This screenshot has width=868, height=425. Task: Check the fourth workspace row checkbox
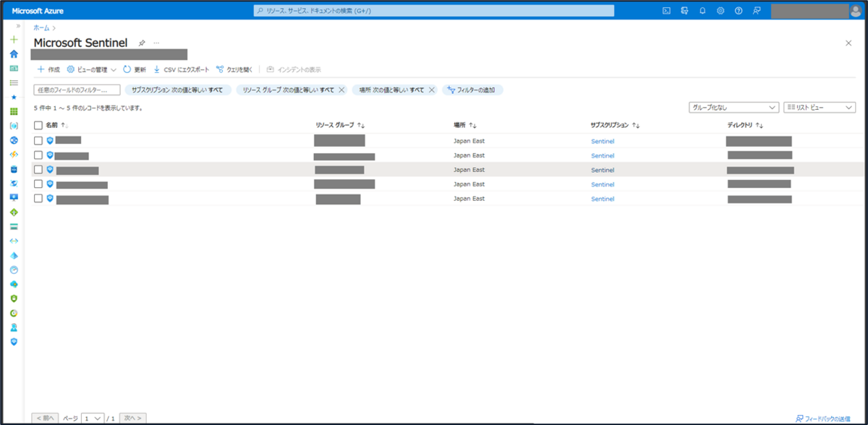pyautogui.click(x=38, y=184)
